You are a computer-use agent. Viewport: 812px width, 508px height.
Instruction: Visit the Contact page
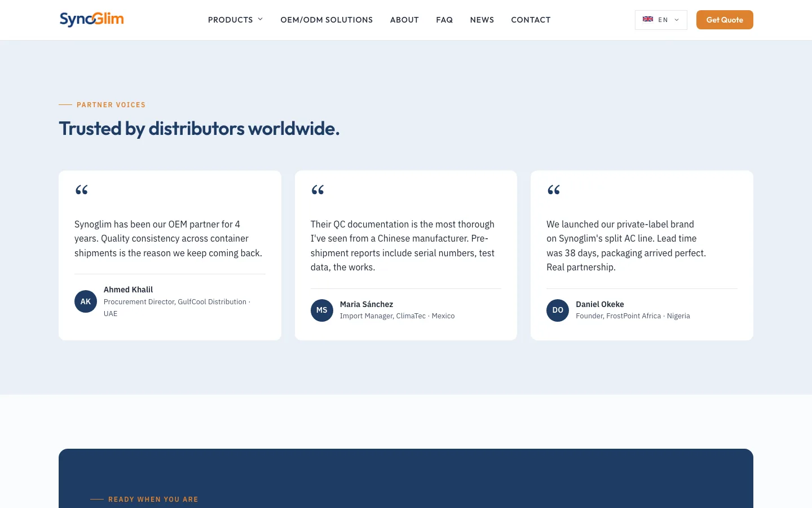[531, 20]
